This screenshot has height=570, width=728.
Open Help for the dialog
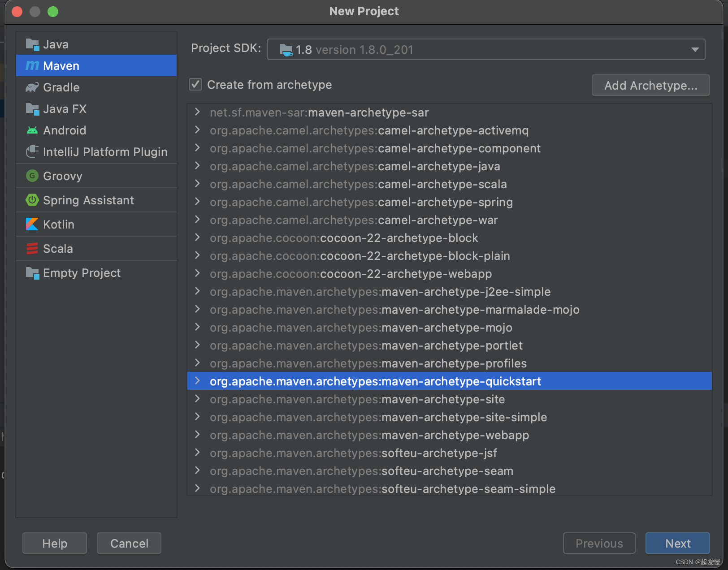click(55, 543)
